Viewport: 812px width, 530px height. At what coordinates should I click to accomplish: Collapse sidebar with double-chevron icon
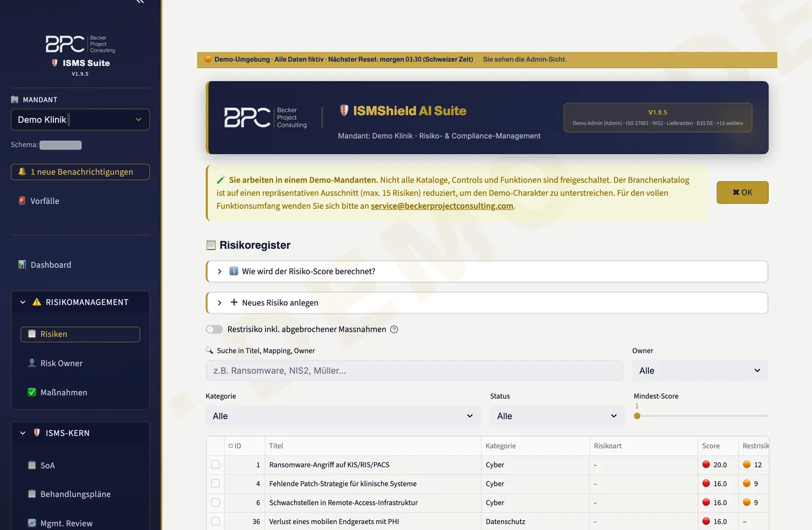[x=140, y=2]
